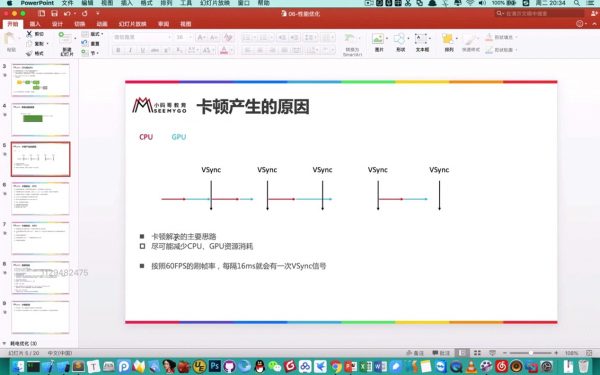Click the Copy (复制) icon
This screenshot has width=600, height=375.
point(29,44)
